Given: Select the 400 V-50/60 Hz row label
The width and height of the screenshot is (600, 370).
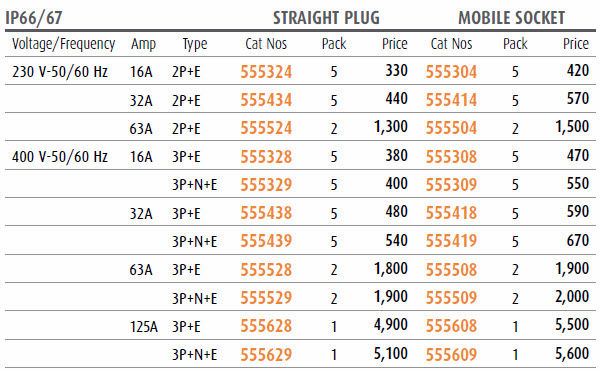Looking at the screenshot, I should coord(60,157).
